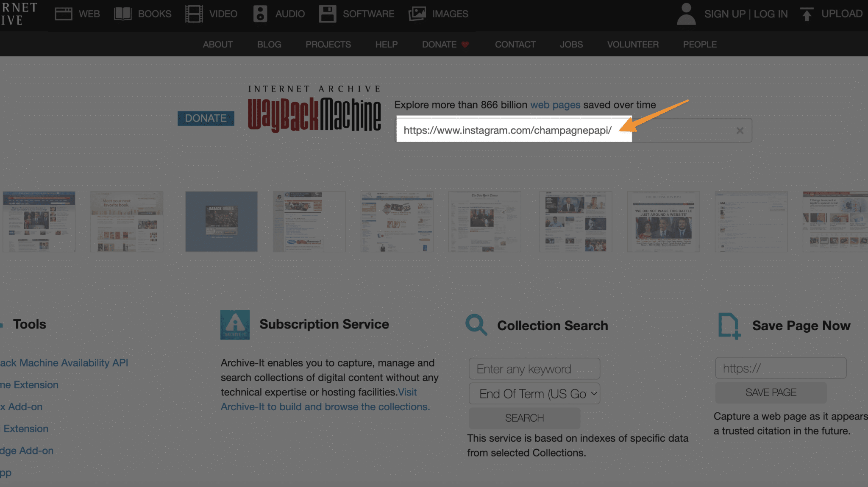Screen dimensions: 868x487
Task: Click the Video reel icon
Action: point(195,13)
